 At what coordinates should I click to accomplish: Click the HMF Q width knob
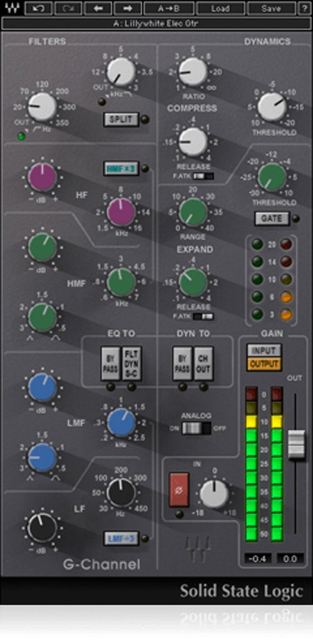[43, 317]
